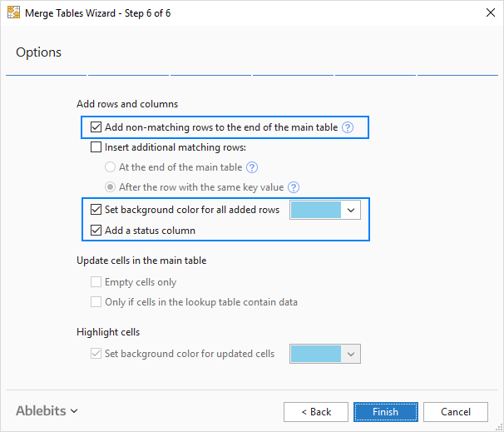This screenshot has width=504, height=432.
Task: Click the blue swatch for added rows color
Action: pos(315,210)
